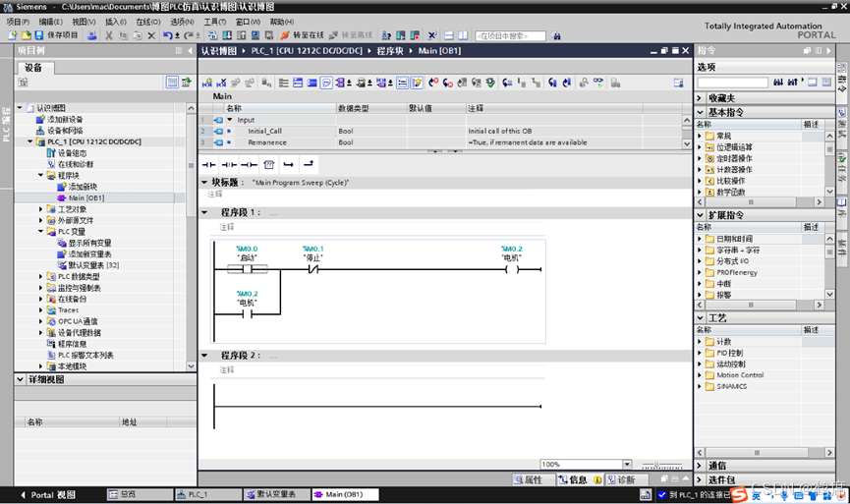
Task: Toggle network comments display icon
Action: point(326,83)
